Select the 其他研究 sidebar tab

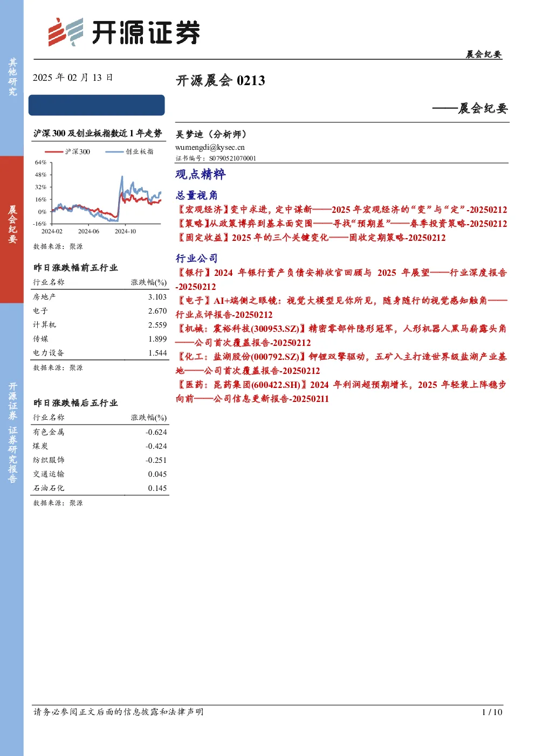12,78
